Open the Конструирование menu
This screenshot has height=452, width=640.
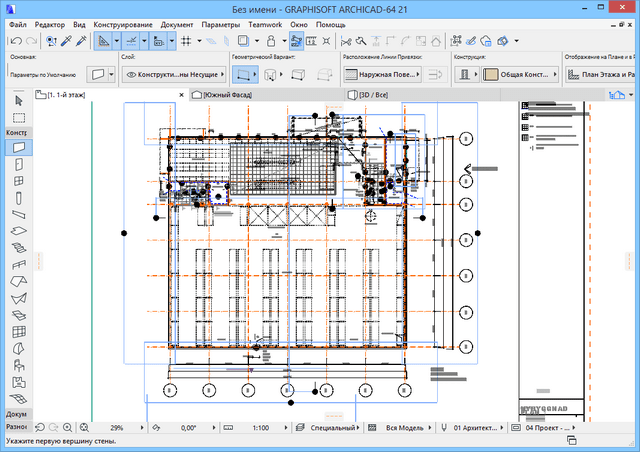pyautogui.click(x=121, y=22)
